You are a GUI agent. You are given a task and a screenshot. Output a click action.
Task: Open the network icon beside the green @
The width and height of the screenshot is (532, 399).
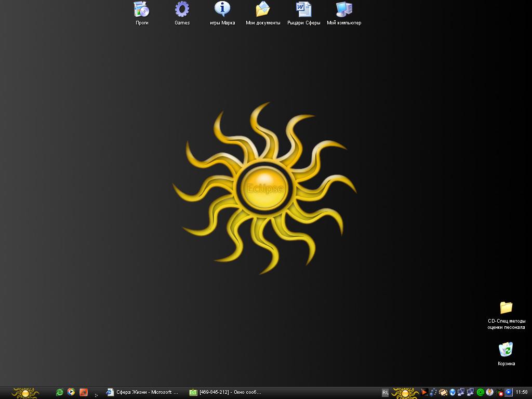[470, 393]
